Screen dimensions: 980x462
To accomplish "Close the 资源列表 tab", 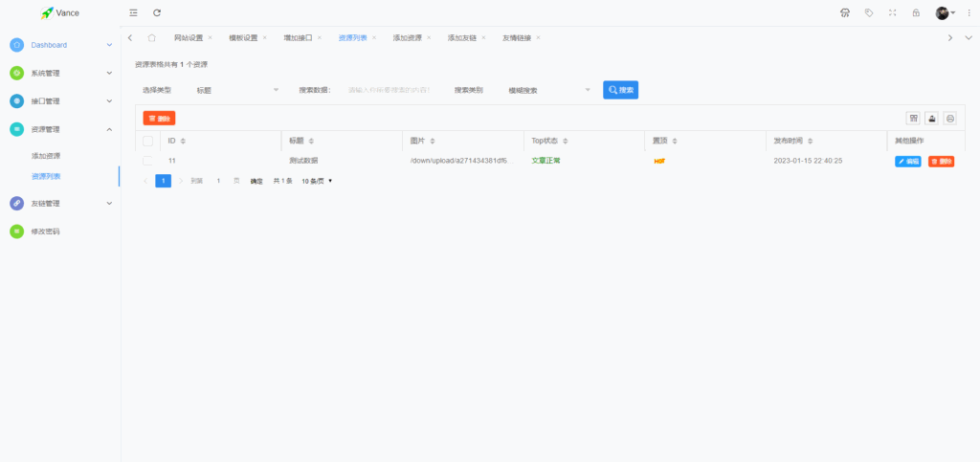I will (x=374, y=37).
